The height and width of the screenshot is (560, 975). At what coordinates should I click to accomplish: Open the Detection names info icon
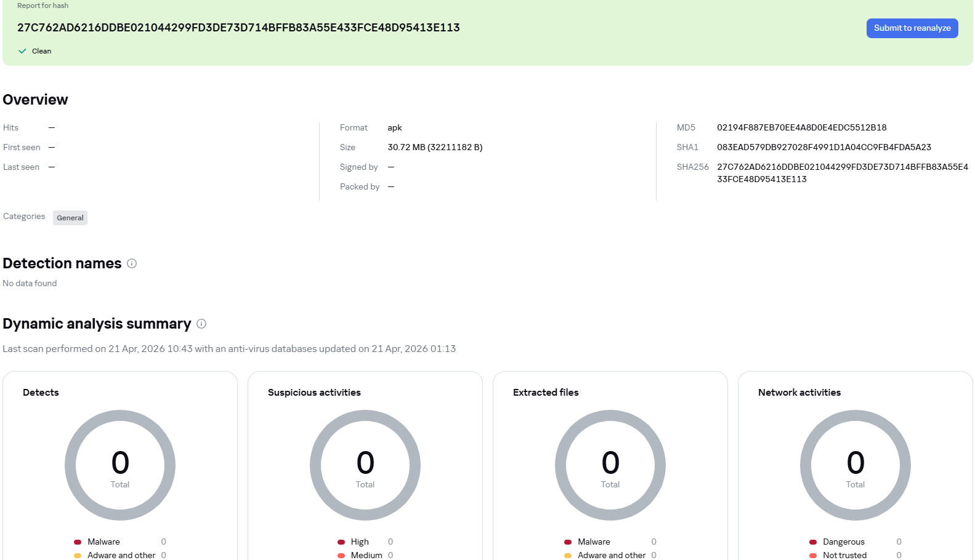pos(132,263)
